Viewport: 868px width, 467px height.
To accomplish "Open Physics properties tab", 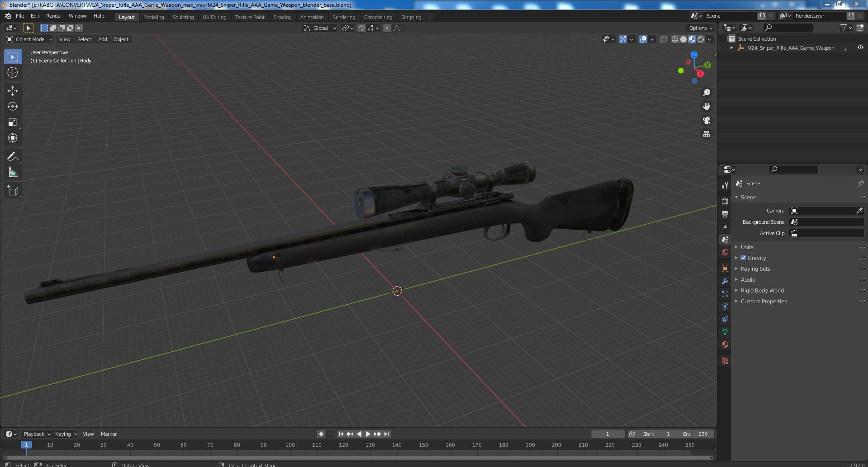I will tap(725, 307).
